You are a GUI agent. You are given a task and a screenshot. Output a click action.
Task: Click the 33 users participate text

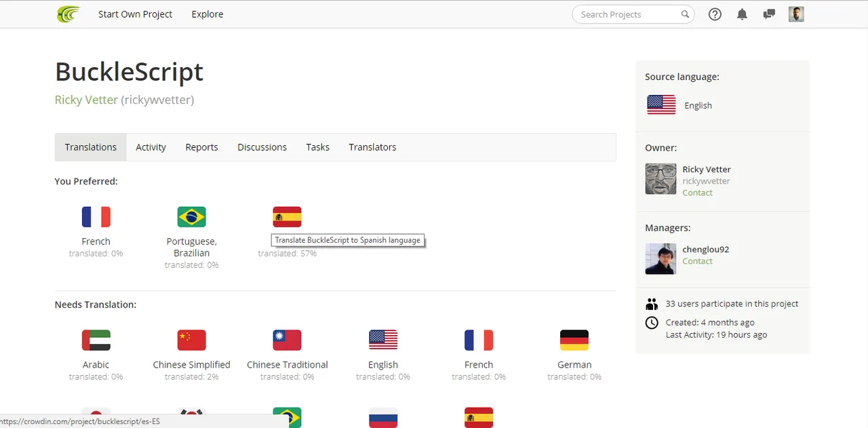[x=732, y=304]
